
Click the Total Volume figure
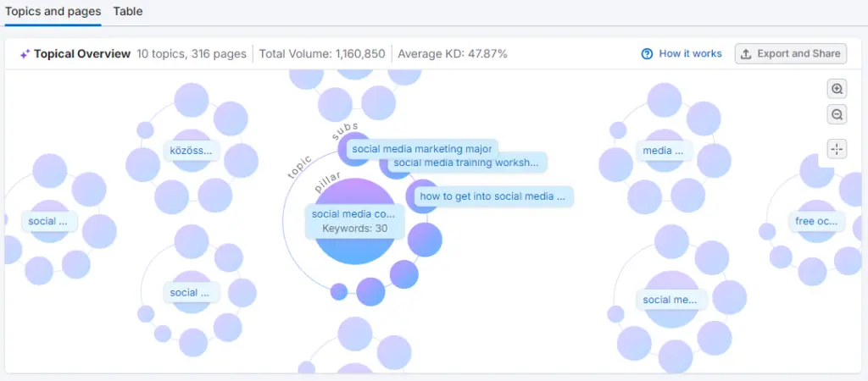pos(322,53)
